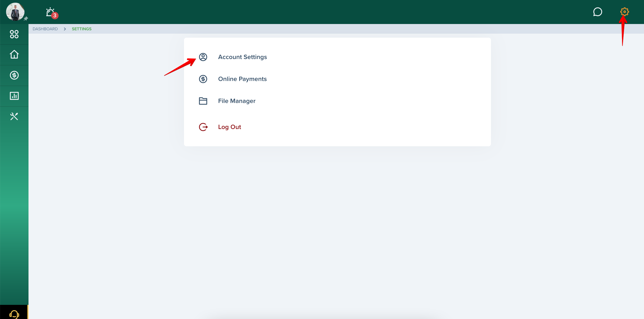Select Log Out

tap(230, 127)
